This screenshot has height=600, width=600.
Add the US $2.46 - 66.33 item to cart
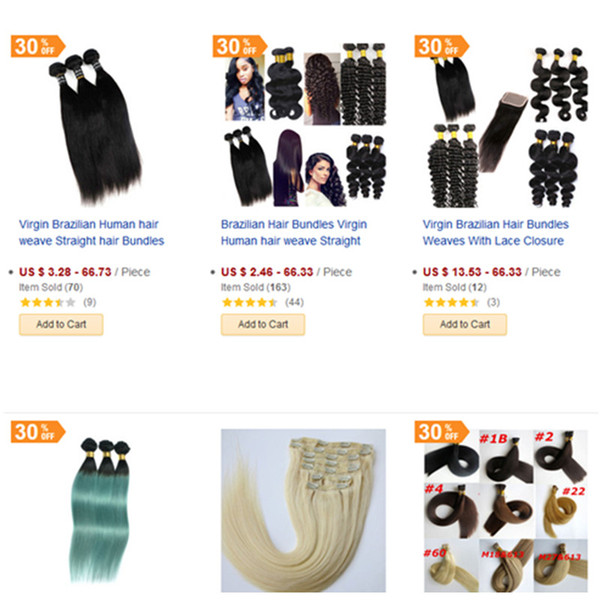click(x=263, y=324)
